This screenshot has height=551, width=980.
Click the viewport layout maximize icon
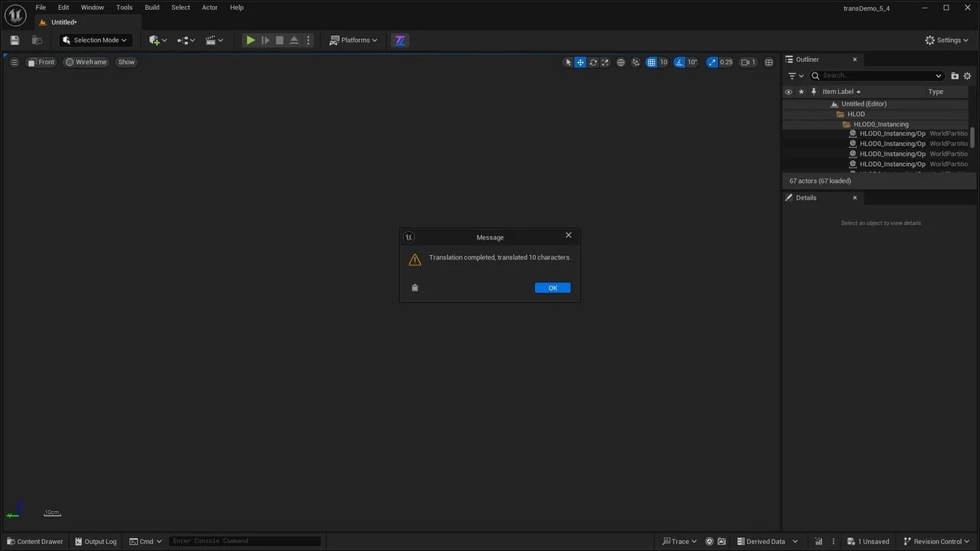point(769,63)
